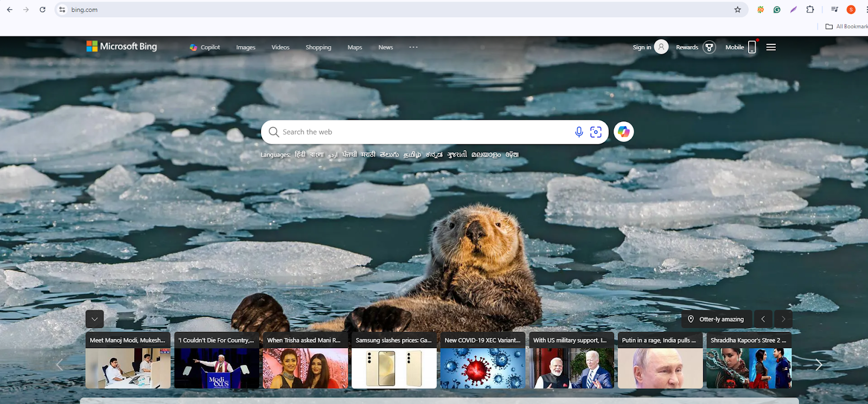Screen dimensions: 868x404
Task: Open Meet Manoj Modi, Mukesh news card
Action: coord(128,361)
